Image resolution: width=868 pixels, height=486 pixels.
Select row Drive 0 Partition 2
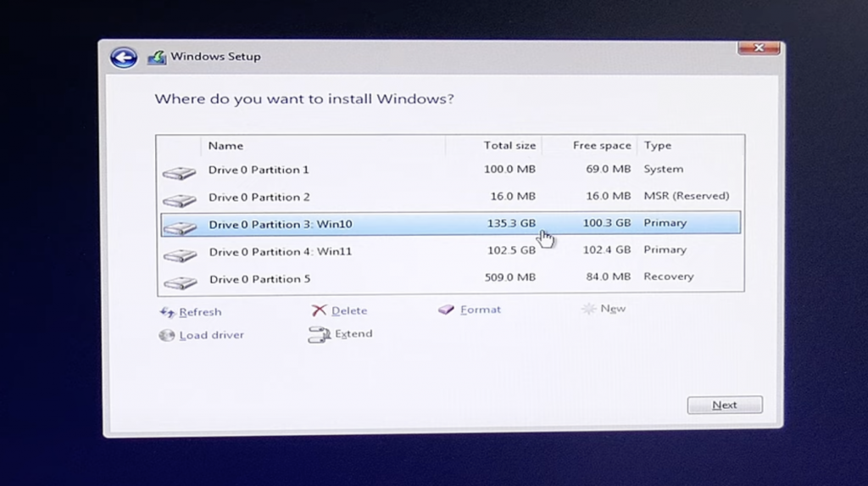(x=451, y=197)
